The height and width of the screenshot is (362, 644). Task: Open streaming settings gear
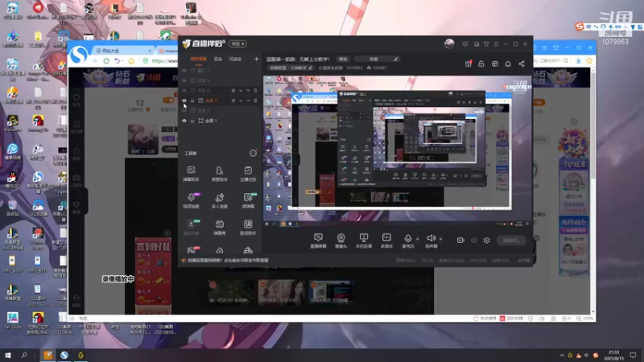487,240
